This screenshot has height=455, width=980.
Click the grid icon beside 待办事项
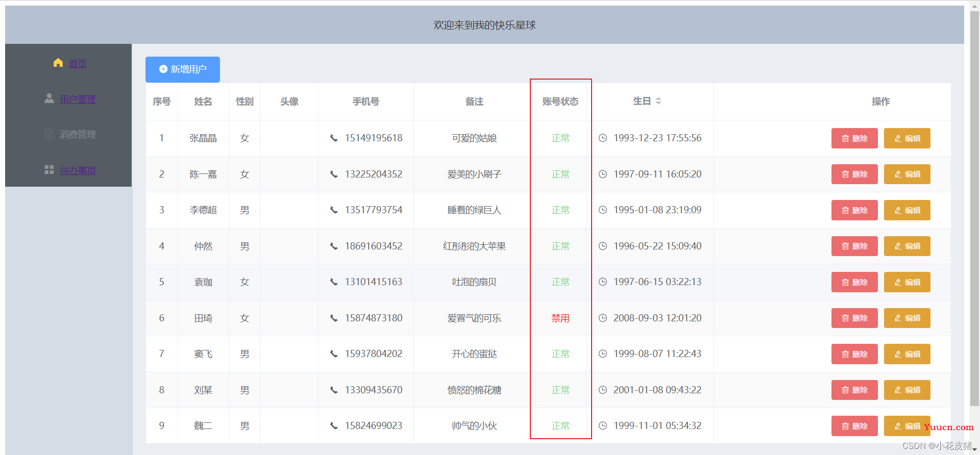pos(49,170)
